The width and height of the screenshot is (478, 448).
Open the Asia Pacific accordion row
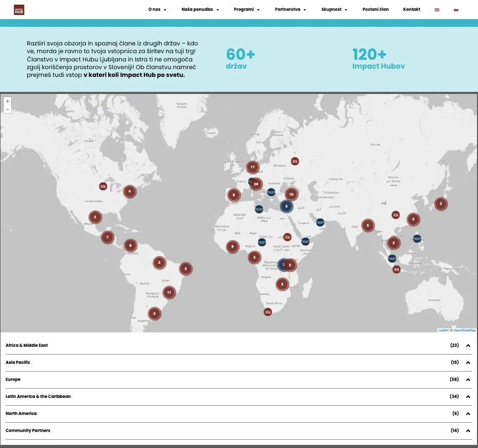click(x=239, y=362)
